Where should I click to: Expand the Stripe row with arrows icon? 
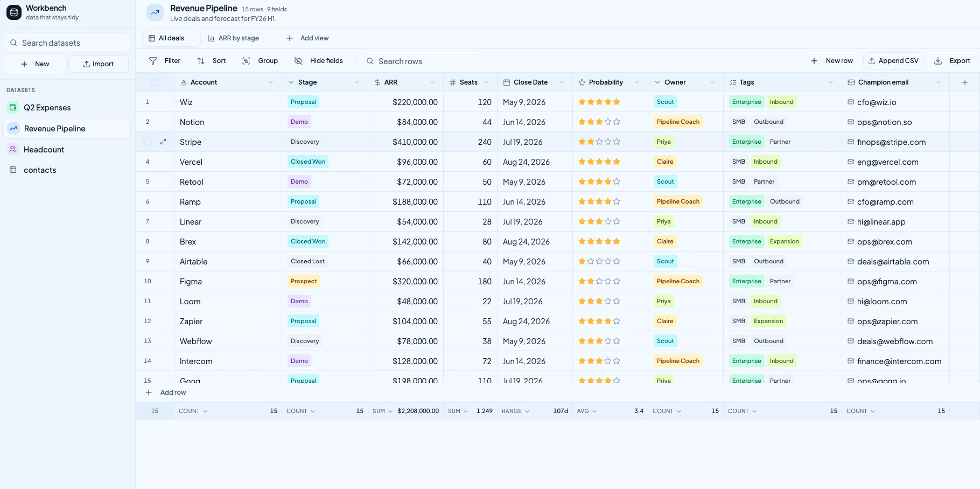(x=163, y=142)
